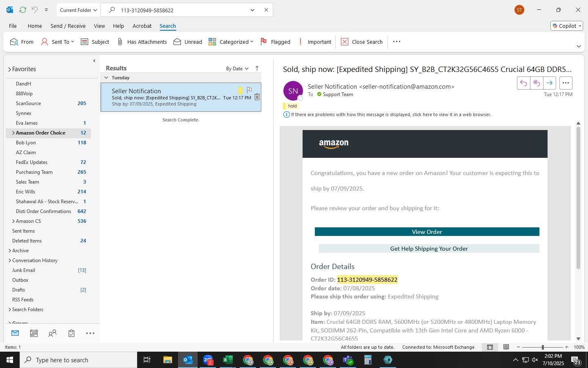
Task: Switch to Calendar view icon
Action: click(34, 333)
